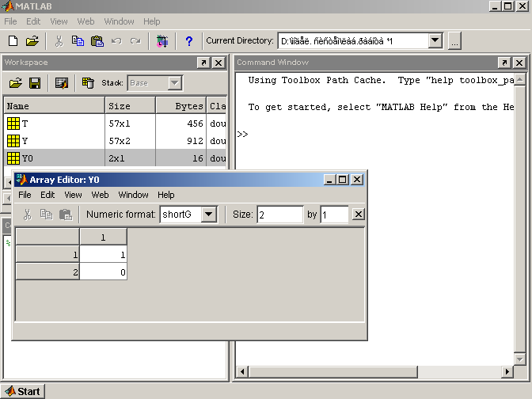532x399 pixels.
Task: Click Command Window scroll down arrow
Action: 520,359
